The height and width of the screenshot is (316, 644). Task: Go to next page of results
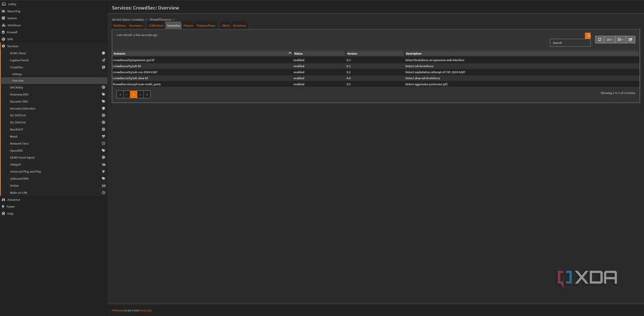tap(140, 94)
